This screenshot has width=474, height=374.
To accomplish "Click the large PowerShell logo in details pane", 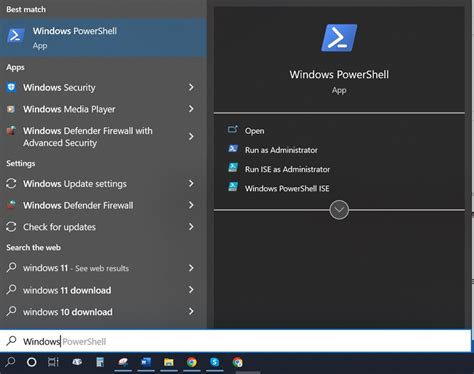I will (339, 38).
